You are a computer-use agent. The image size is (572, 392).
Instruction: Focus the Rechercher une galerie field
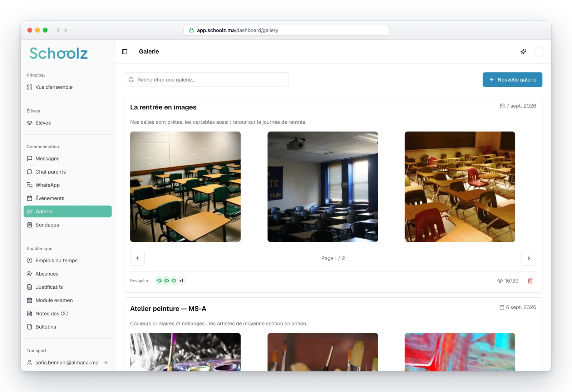[206, 80]
